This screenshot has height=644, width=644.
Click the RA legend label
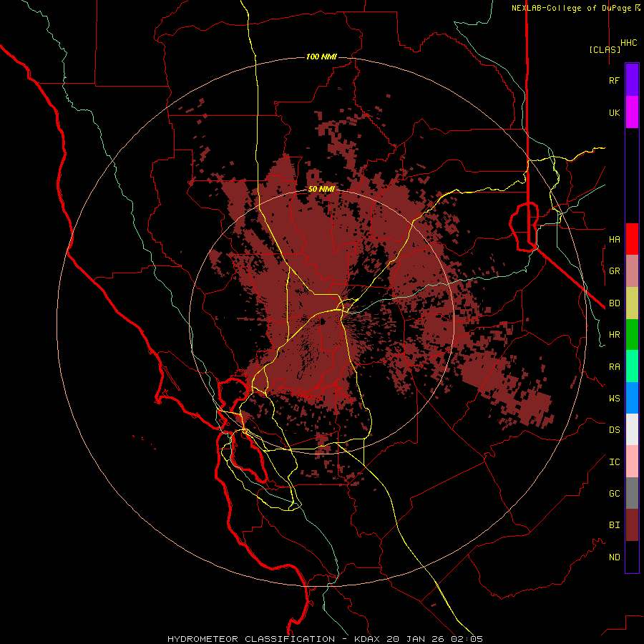(x=614, y=367)
